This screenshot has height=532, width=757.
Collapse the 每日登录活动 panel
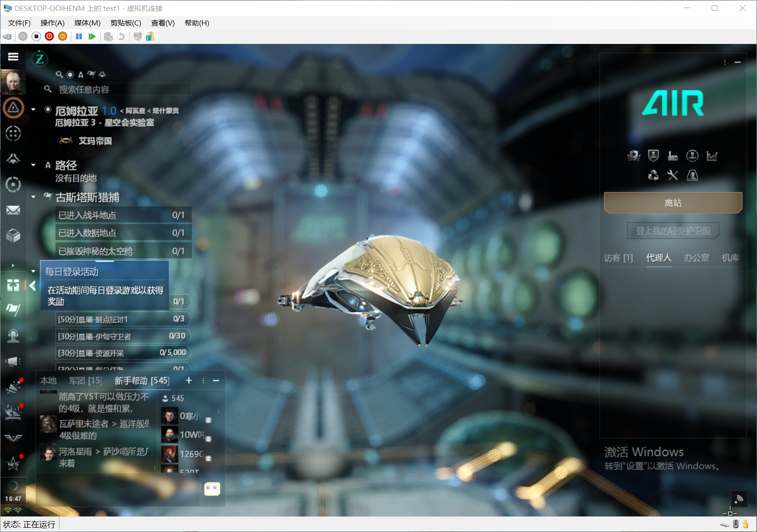pyautogui.click(x=33, y=271)
